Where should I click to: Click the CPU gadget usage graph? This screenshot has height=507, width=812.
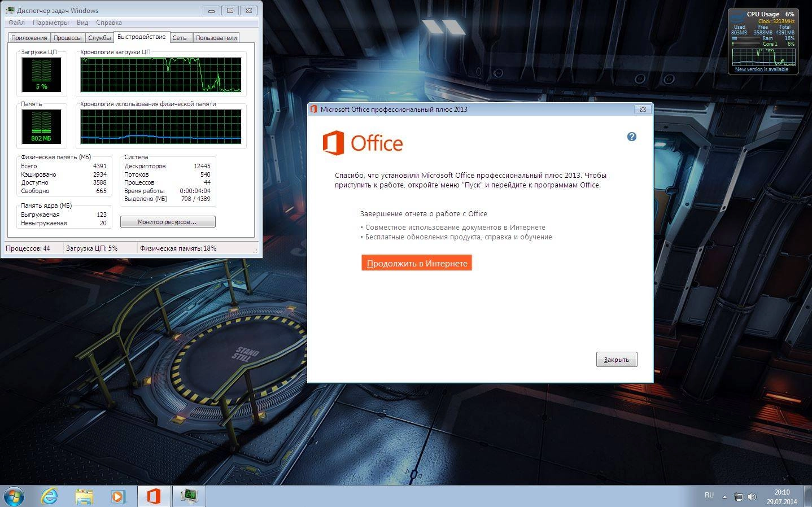(x=763, y=57)
